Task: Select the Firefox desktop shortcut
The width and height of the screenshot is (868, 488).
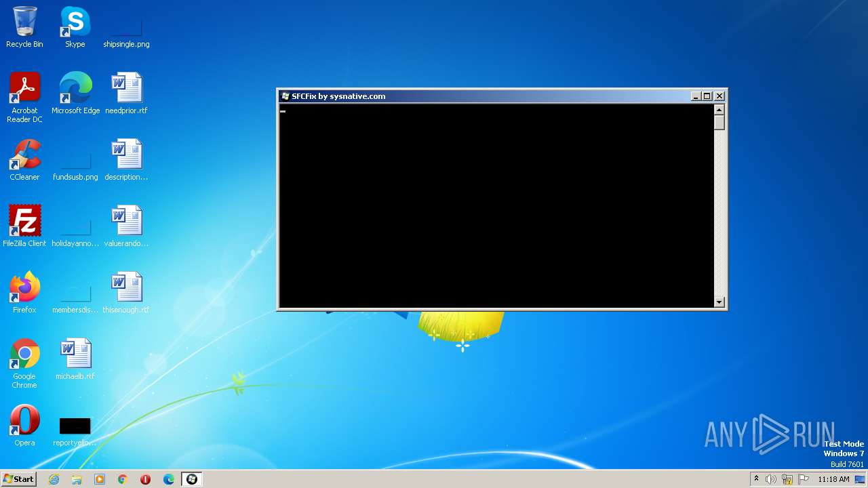Action: click(x=24, y=293)
